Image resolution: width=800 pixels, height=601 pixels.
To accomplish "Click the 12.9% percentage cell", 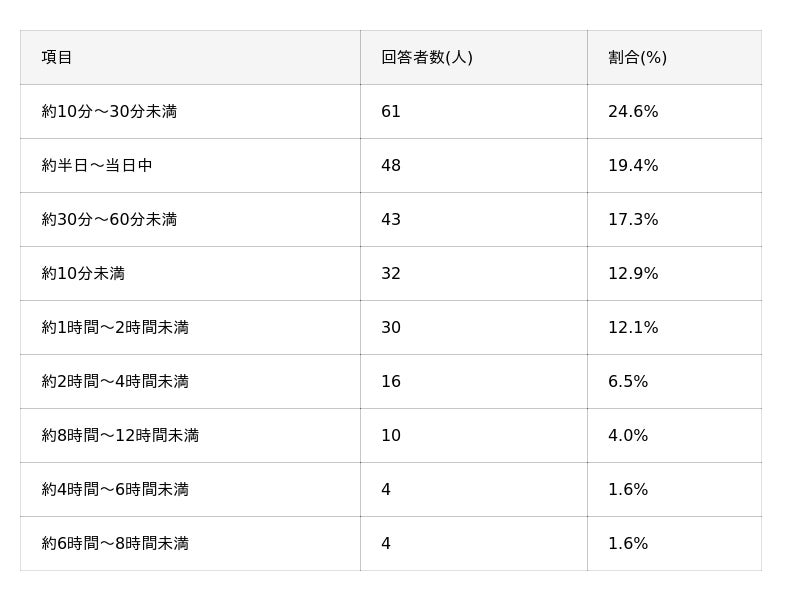I will (633, 274).
